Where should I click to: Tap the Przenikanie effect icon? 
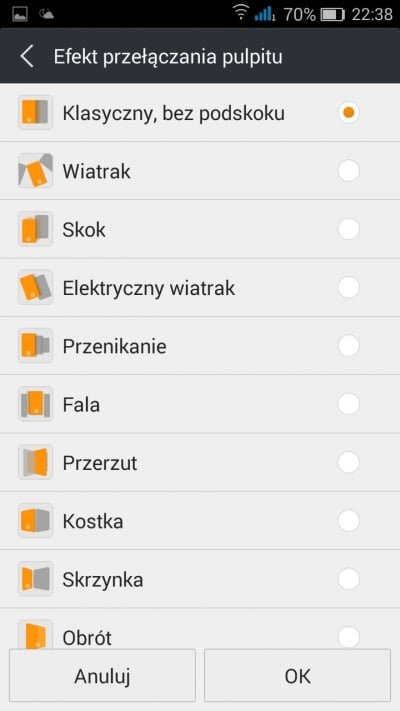pos(35,346)
